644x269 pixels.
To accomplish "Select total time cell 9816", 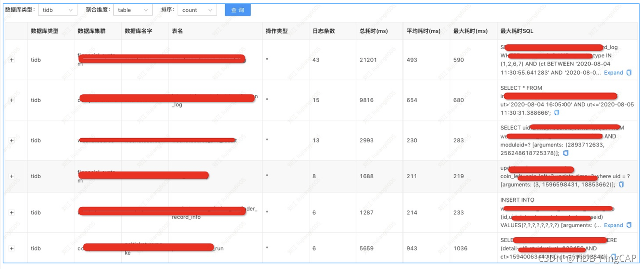I will coord(366,100).
